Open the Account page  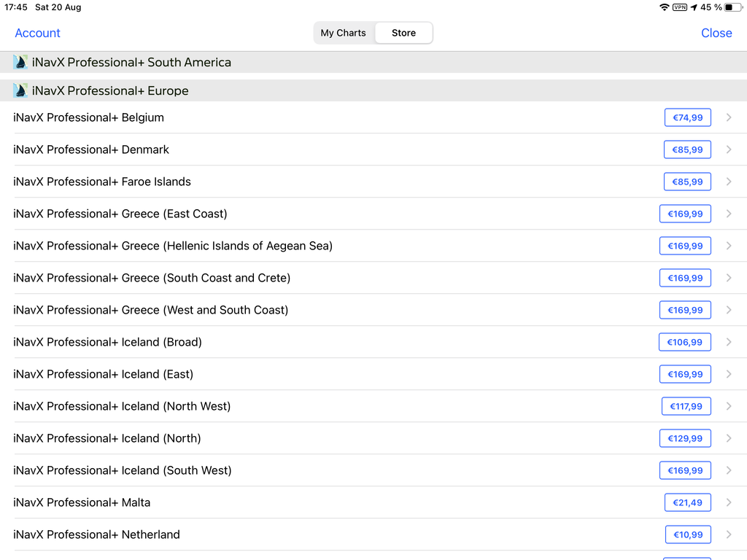click(38, 33)
